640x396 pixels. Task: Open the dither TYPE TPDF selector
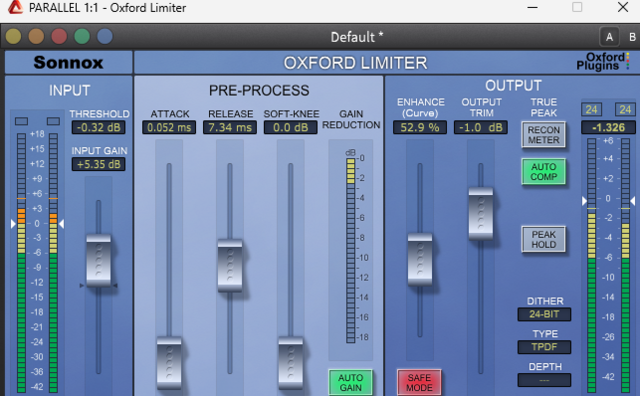[x=544, y=347]
